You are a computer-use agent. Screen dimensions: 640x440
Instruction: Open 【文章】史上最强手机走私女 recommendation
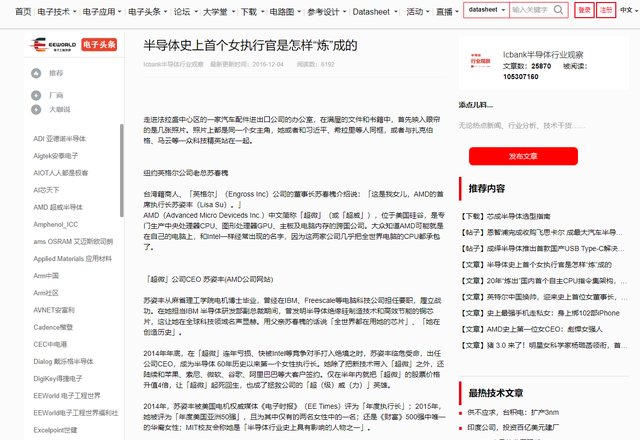pos(540,313)
